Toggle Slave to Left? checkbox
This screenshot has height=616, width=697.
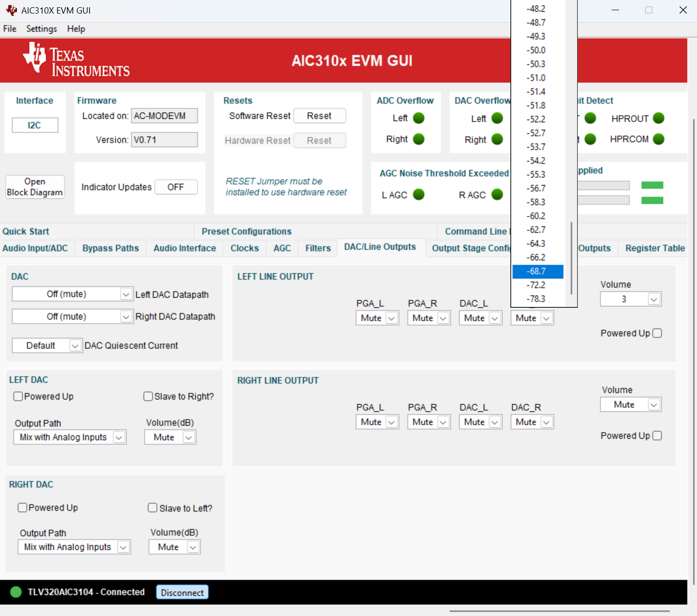coord(153,507)
